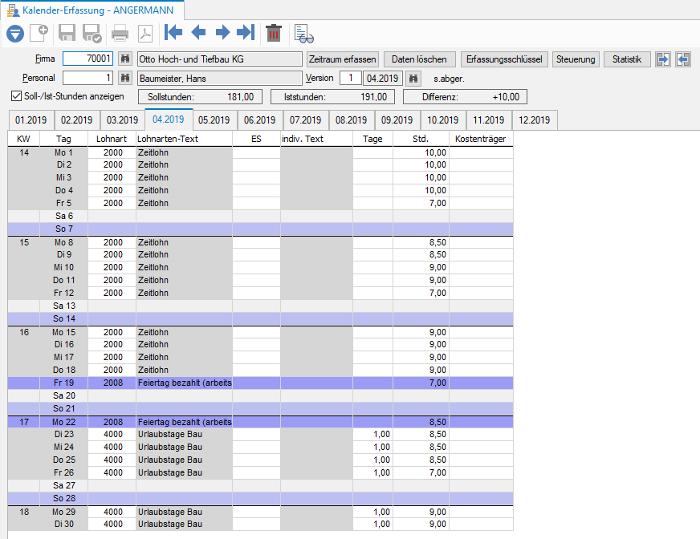
Task: Open Version period search binoculars icon
Action: tap(413, 79)
